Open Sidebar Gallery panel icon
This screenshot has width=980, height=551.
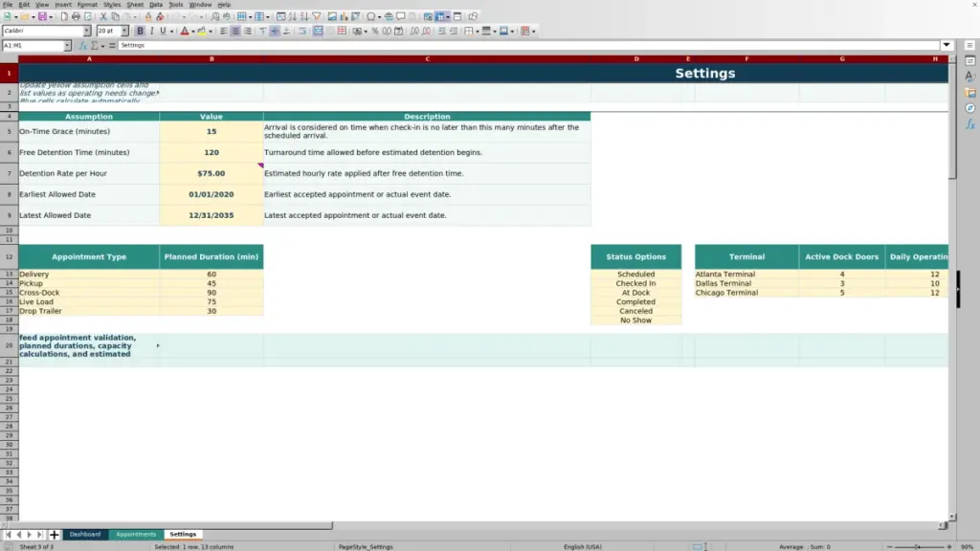970,93
